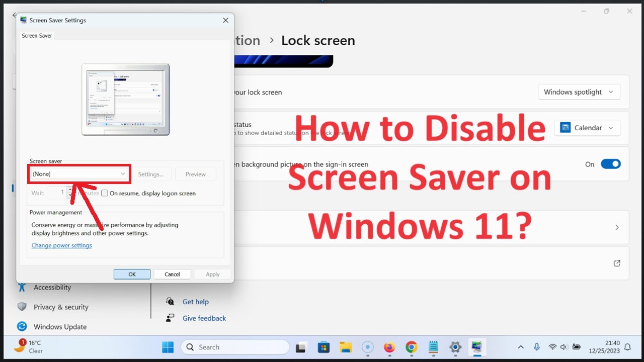Click the screen saver Settings... button
Image resolution: width=644 pixels, height=362 pixels.
(x=151, y=174)
